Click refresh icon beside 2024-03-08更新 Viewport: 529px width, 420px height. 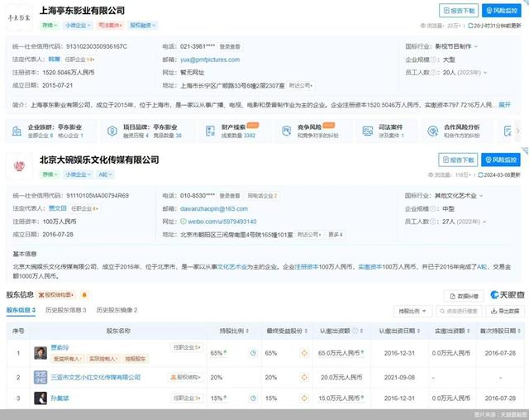click(x=481, y=175)
